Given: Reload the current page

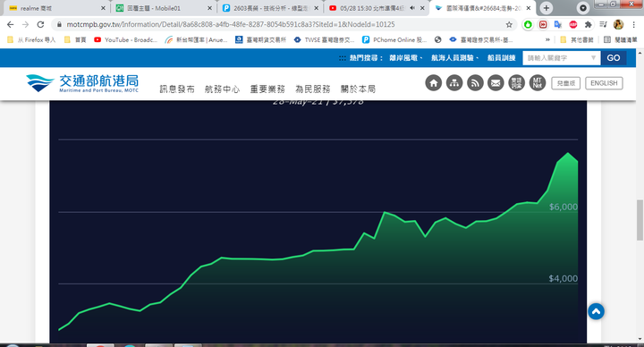Looking at the screenshot, I should click(x=40, y=25).
